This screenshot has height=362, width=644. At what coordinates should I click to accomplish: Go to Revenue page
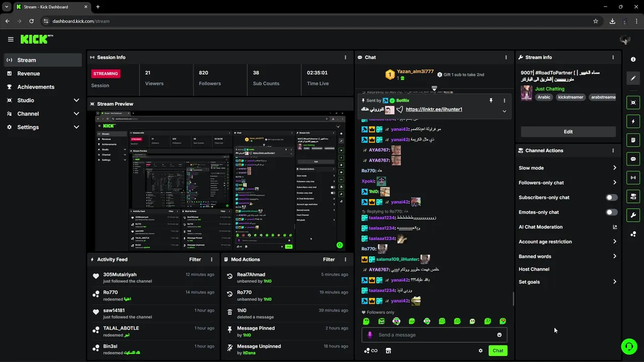click(x=43, y=73)
